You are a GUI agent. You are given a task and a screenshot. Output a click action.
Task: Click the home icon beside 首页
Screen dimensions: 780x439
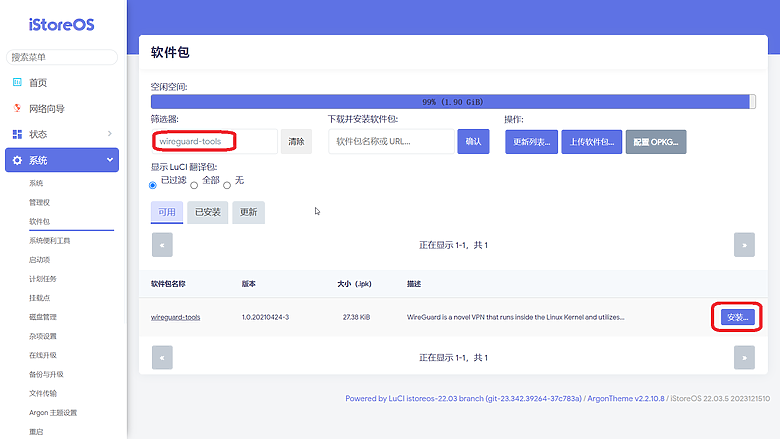[x=17, y=82]
